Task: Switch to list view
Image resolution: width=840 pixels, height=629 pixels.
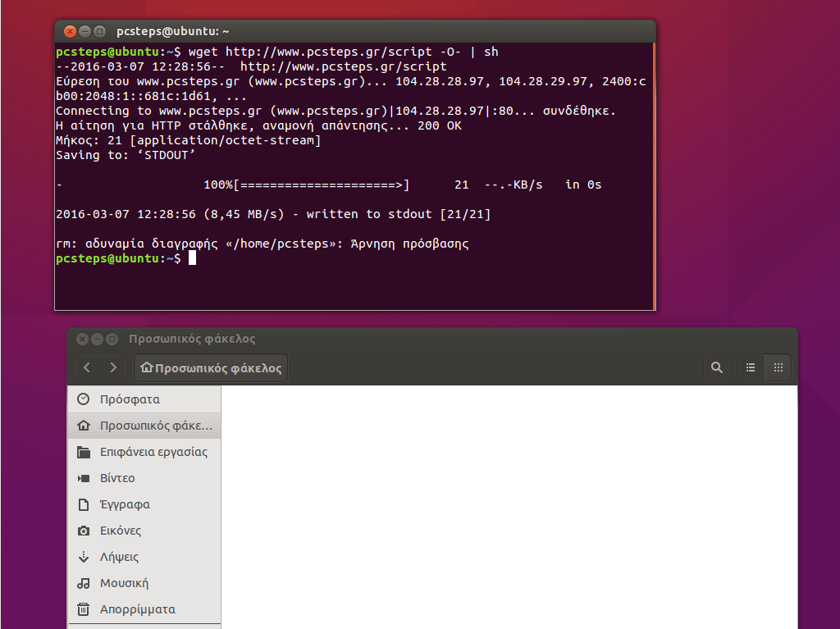Action: [750, 367]
